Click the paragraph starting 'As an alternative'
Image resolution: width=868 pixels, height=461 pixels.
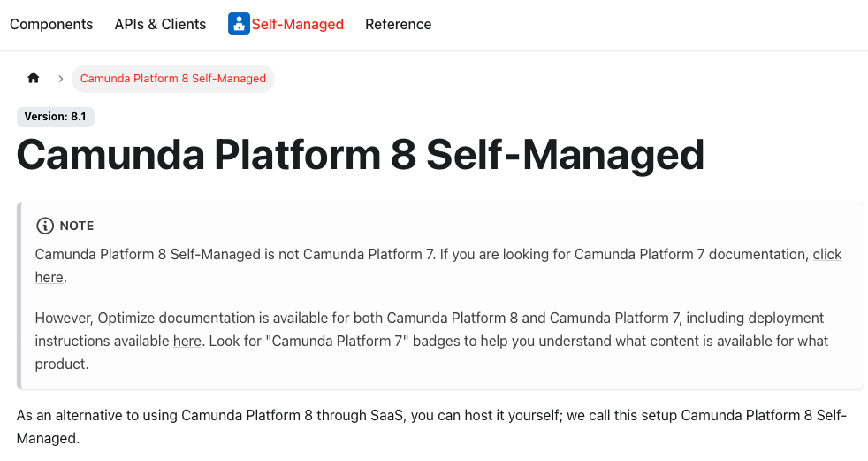tap(431, 426)
